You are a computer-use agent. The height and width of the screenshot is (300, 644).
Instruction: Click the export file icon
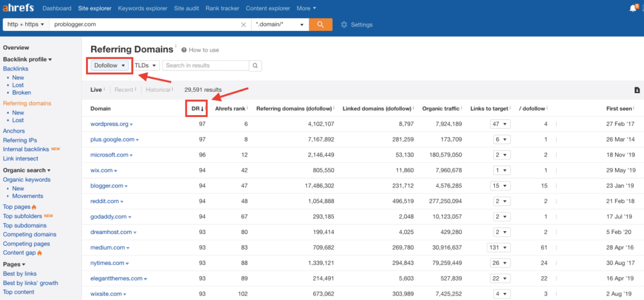tap(637, 90)
